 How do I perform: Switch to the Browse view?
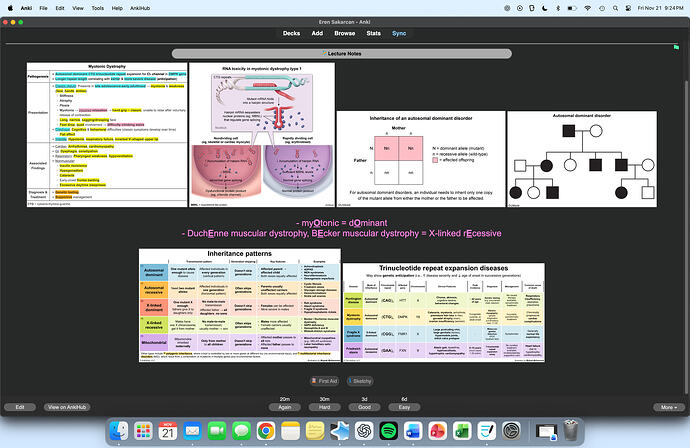[x=344, y=33]
